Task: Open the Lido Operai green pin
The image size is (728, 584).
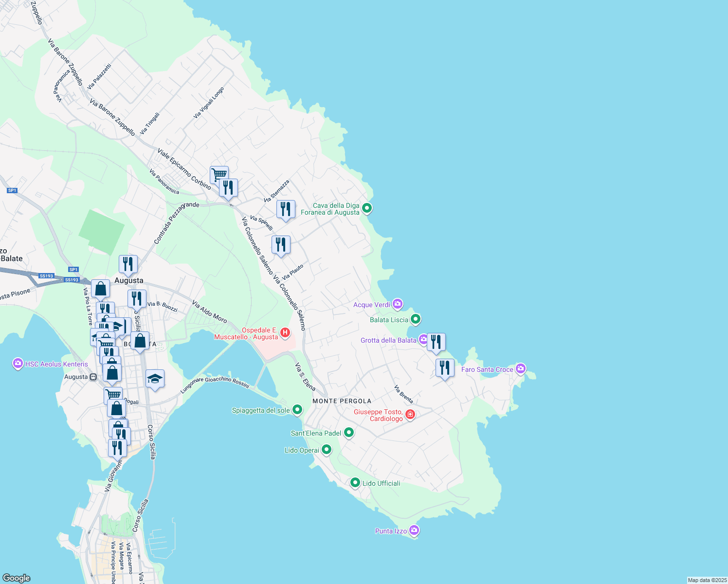Action: click(x=327, y=450)
